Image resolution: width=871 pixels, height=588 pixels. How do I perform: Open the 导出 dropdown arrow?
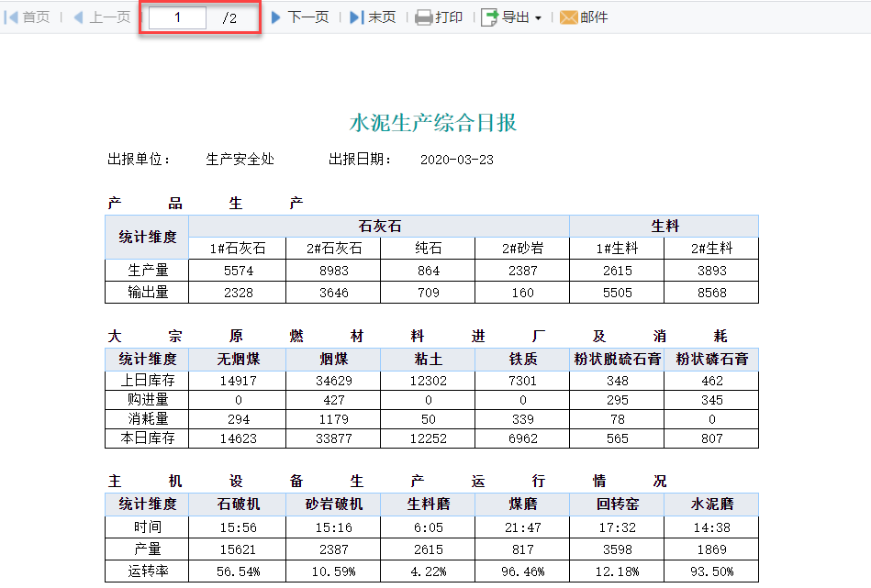click(x=538, y=18)
